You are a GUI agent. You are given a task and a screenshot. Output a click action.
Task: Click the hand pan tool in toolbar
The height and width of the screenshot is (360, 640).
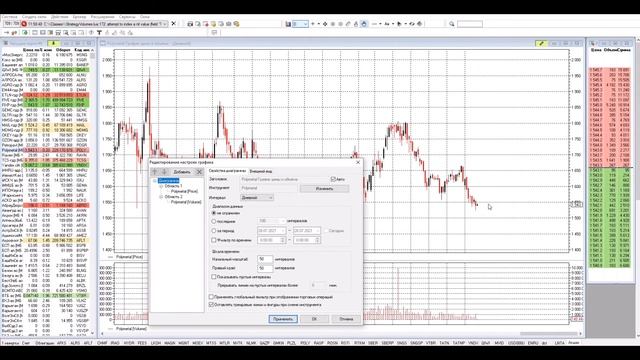tap(364, 24)
